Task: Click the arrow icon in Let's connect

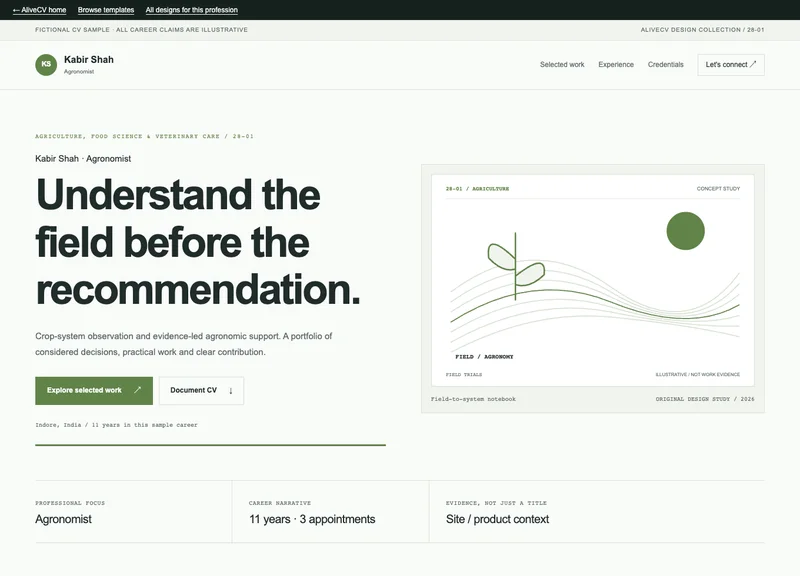Action: (x=753, y=64)
